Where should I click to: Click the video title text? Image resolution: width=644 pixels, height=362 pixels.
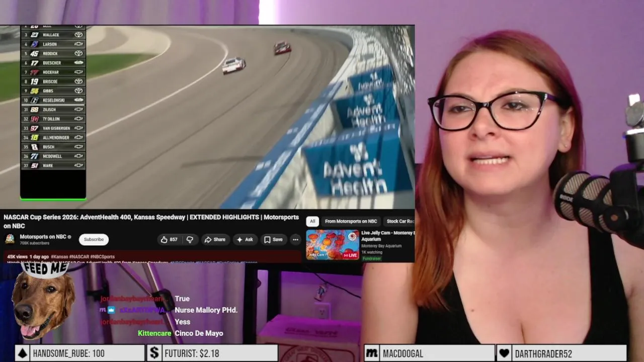tap(151, 221)
